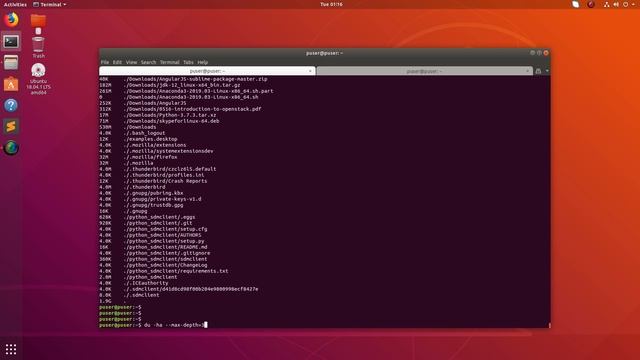Screen dimensions: 640x360
Task: Click the terminal scrollbar handle
Action: (549, 325)
